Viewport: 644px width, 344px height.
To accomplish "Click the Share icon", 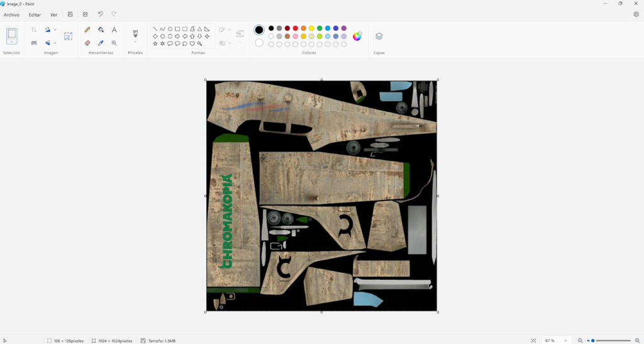I will (86, 14).
